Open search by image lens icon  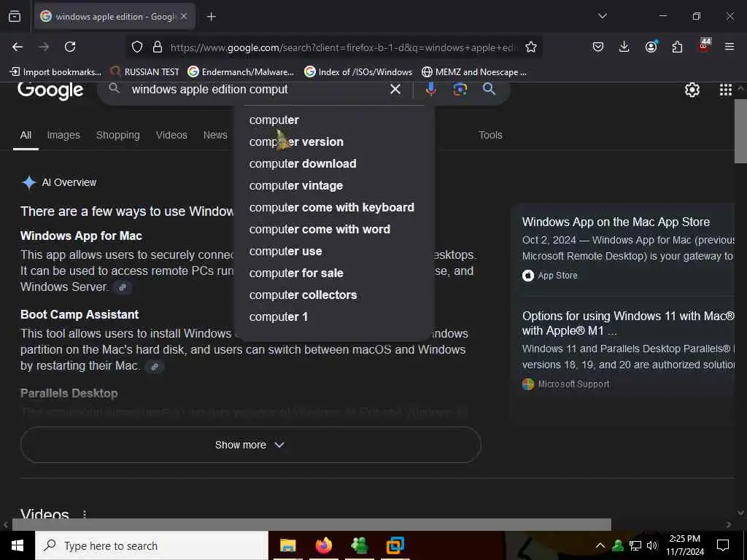click(460, 89)
